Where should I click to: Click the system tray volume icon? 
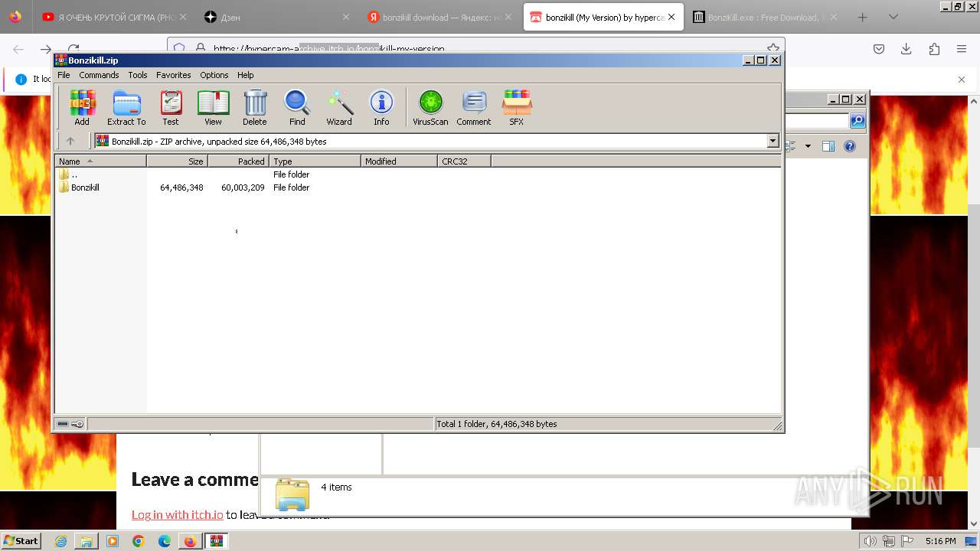click(x=870, y=541)
